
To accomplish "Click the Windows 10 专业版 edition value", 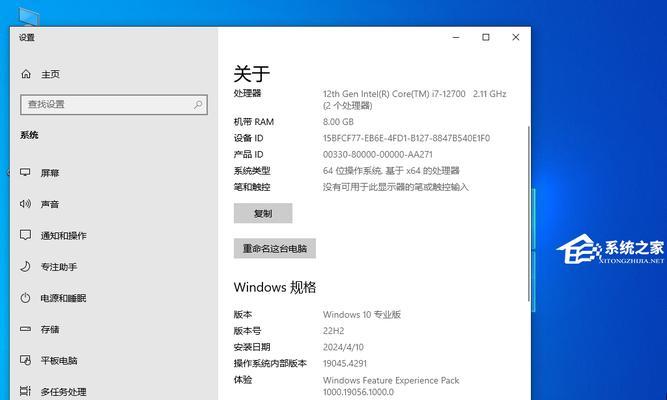I will [x=362, y=314].
